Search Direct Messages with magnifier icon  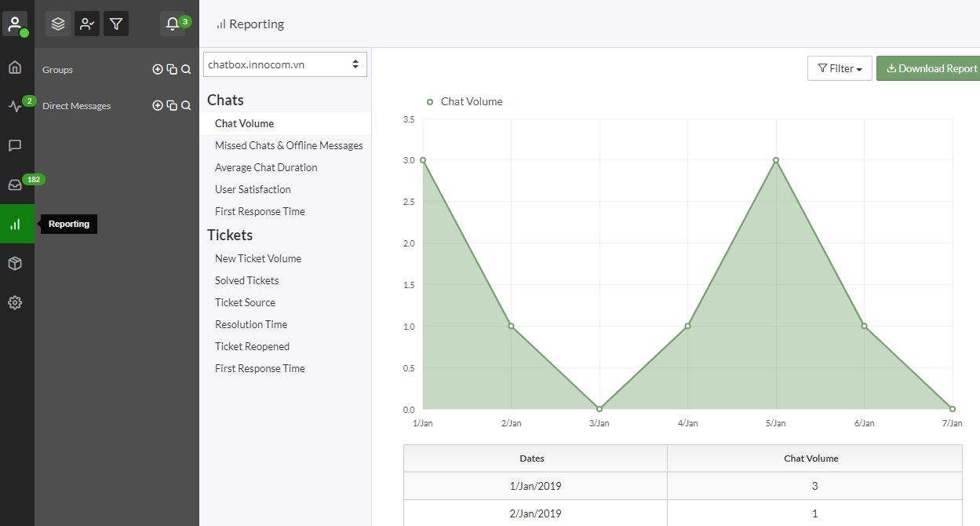click(x=186, y=105)
